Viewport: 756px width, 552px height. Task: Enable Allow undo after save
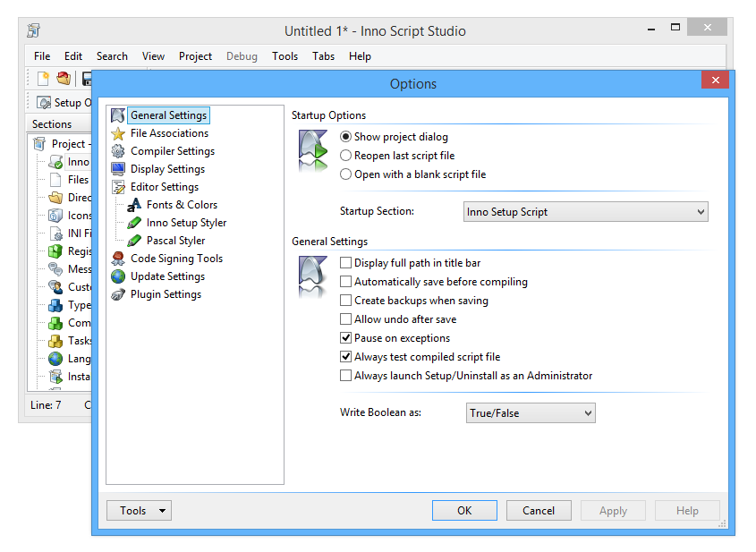click(345, 319)
